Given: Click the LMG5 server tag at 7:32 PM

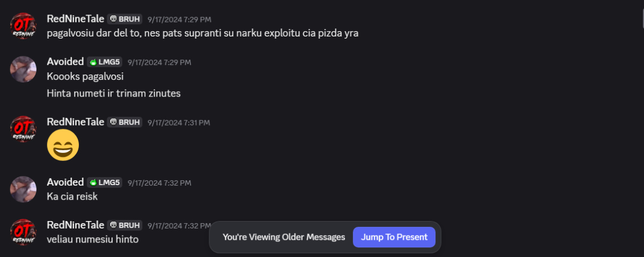Looking at the screenshot, I should coord(105,182).
